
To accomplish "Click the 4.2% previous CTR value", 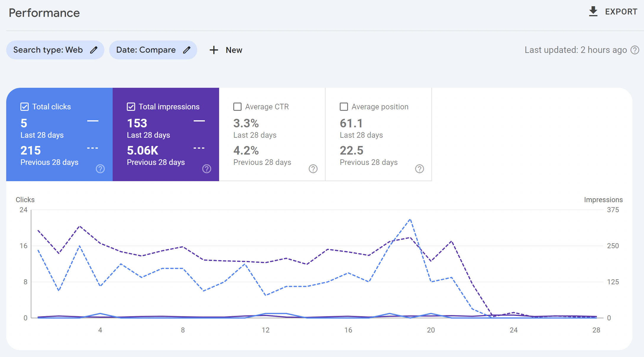I will (x=246, y=150).
